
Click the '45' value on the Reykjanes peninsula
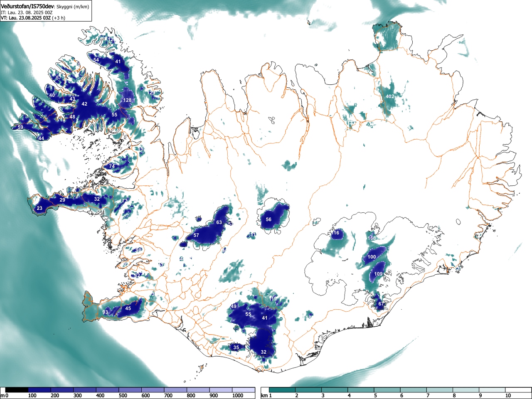tap(128, 308)
